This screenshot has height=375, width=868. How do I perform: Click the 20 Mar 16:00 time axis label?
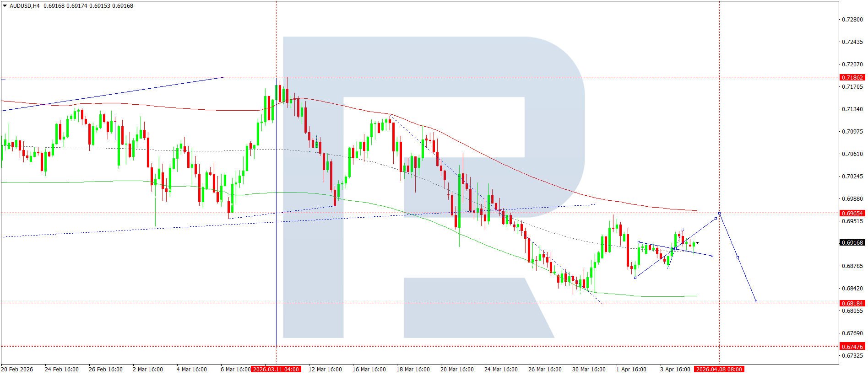pyautogui.click(x=456, y=370)
